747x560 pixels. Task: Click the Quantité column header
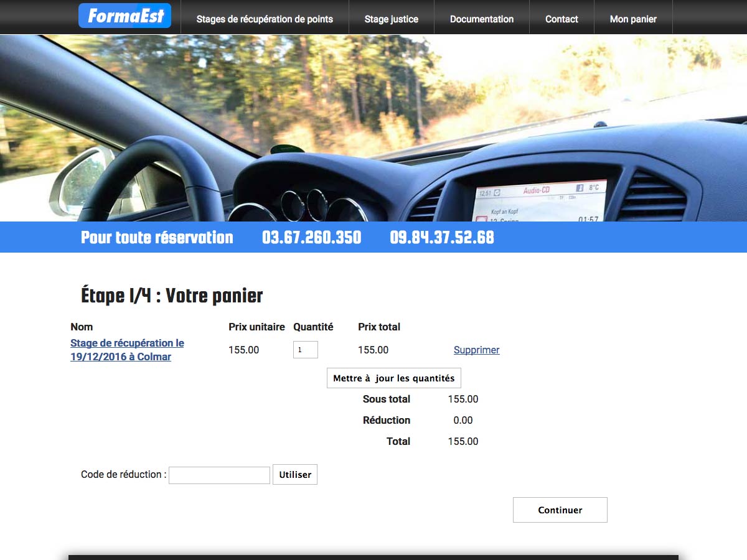tap(313, 327)
